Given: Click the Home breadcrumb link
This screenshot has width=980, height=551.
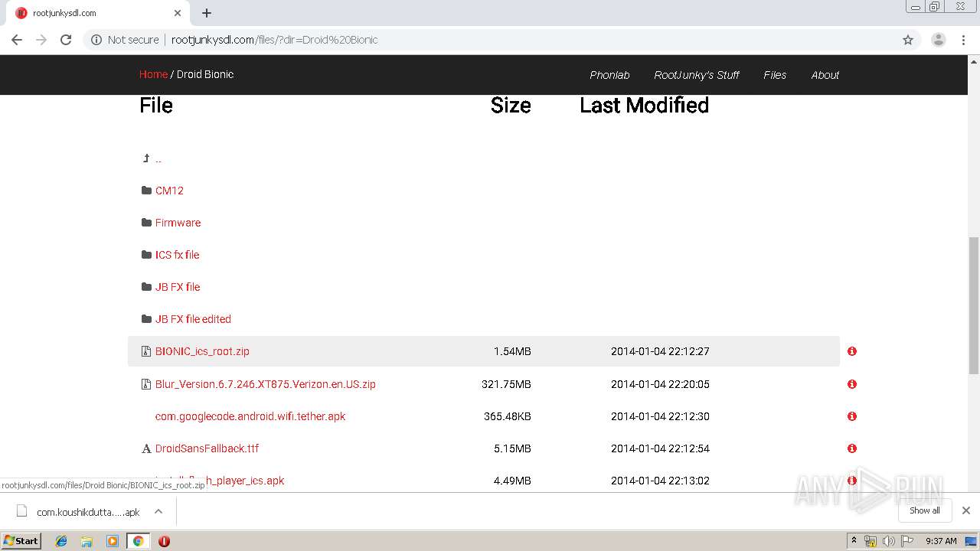Looking at the screenshot, I should [153, 74].
